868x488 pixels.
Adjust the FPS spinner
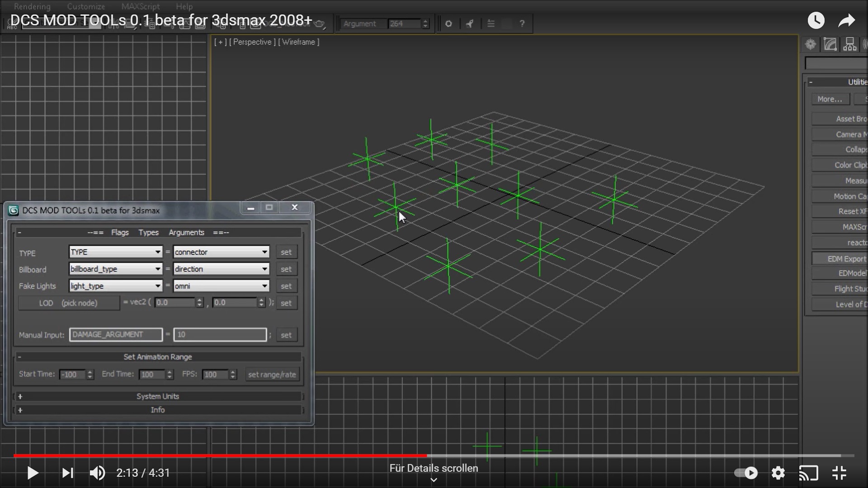click(233, 374)
